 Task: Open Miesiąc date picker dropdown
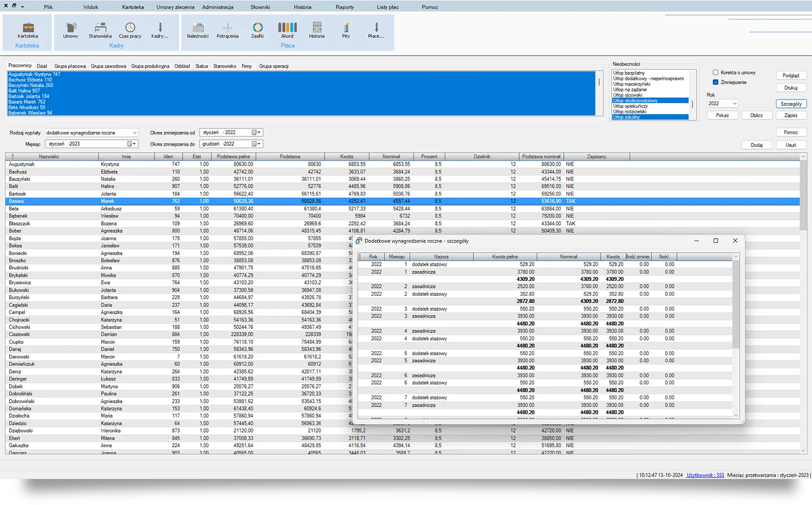132,144
